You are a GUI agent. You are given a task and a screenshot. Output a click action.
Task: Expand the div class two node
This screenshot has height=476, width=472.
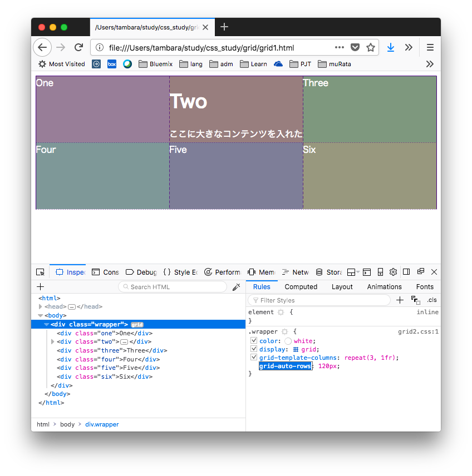tap(52, 342)
